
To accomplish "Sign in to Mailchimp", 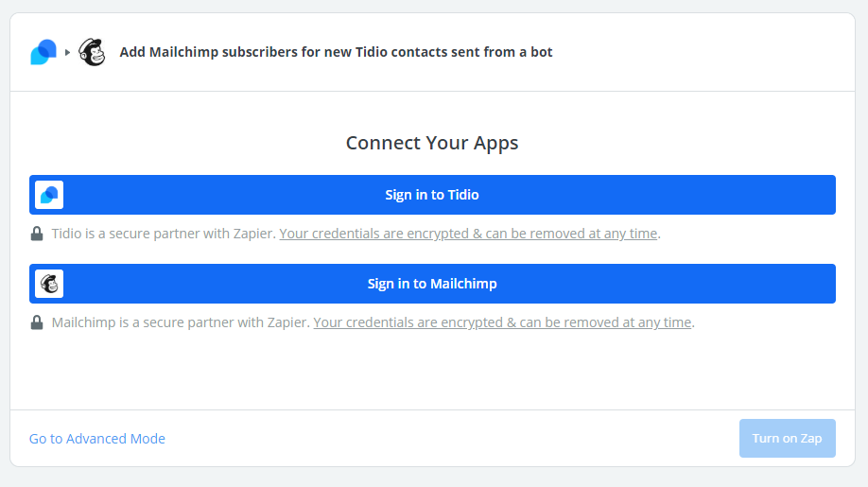I will coord(432,284).
